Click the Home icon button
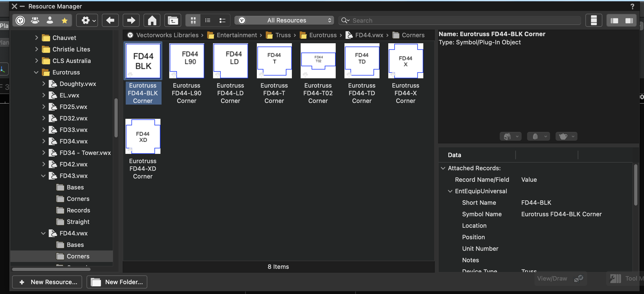The width and height of the screenshot is (644, 294). [x=152, y=21]
